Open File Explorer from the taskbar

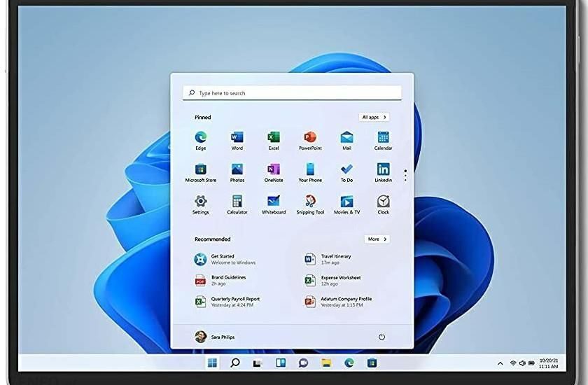[326, 363]
